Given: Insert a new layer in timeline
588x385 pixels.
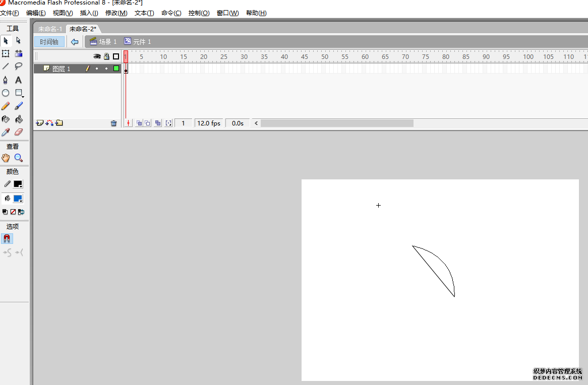Looking at the screenshot, I should tap(40, 123).
